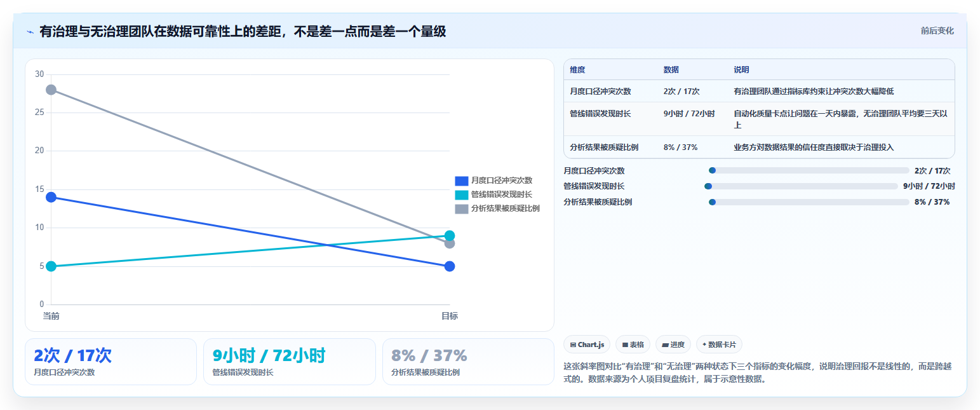Viewport: 980px width, 410px height.
Task: Click the gray data point at 目标 8
Action: pyautogui.click(x=450, y=243)
